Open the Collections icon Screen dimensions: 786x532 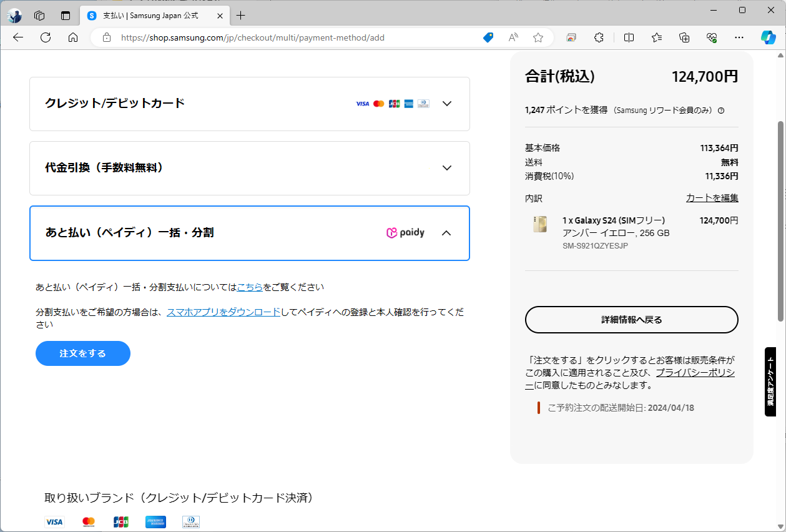tap(684, 37)
